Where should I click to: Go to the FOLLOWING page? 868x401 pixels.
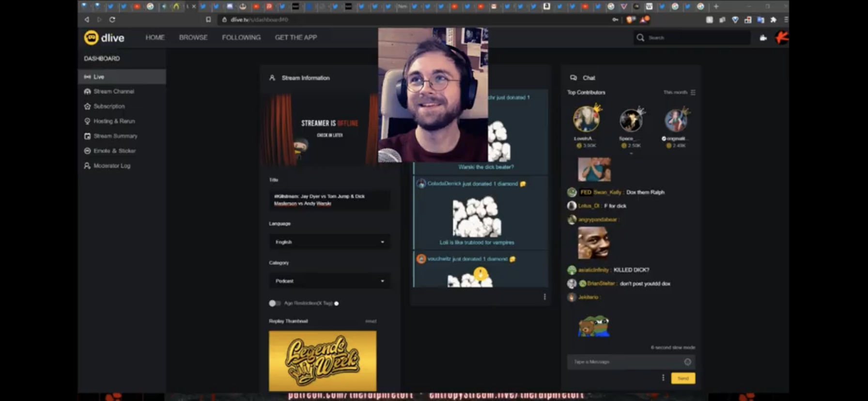point(241,37)
